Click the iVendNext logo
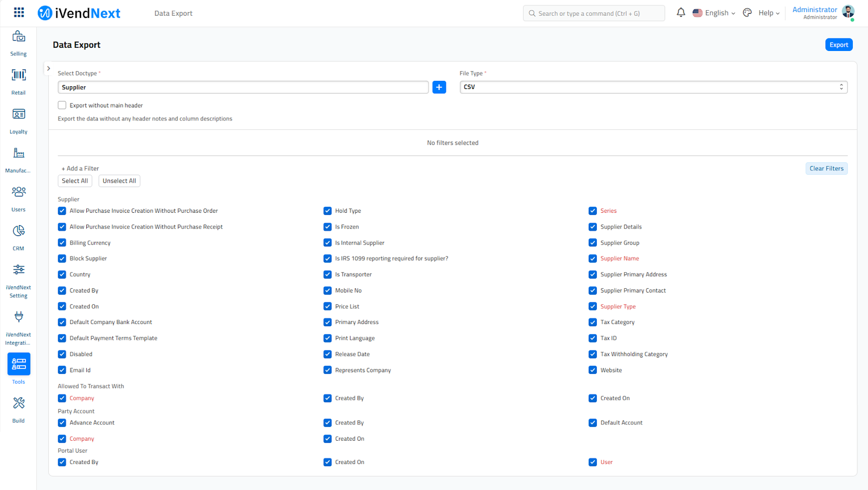The height and width of the screenshot is (490, 868). pyautogui.click(x=79, y=12)
